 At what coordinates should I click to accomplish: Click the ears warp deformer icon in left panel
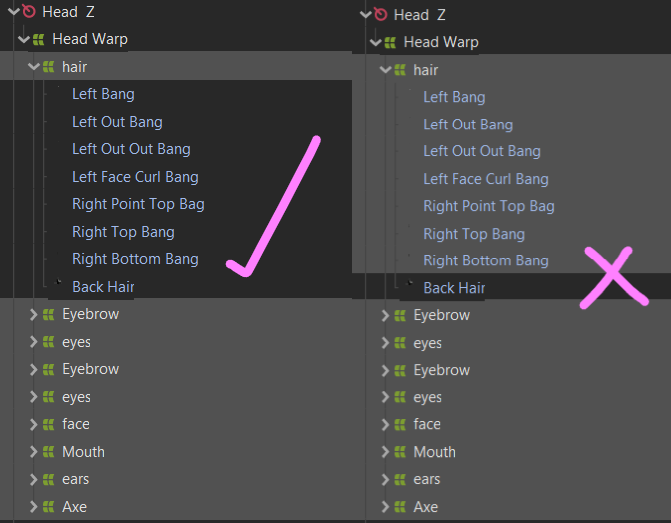(48, 479)
